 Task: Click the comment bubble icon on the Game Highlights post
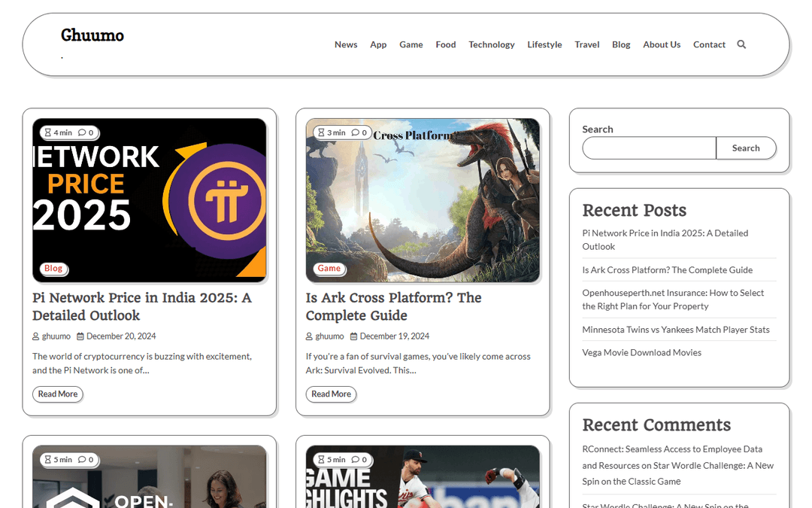pos(355,460)
